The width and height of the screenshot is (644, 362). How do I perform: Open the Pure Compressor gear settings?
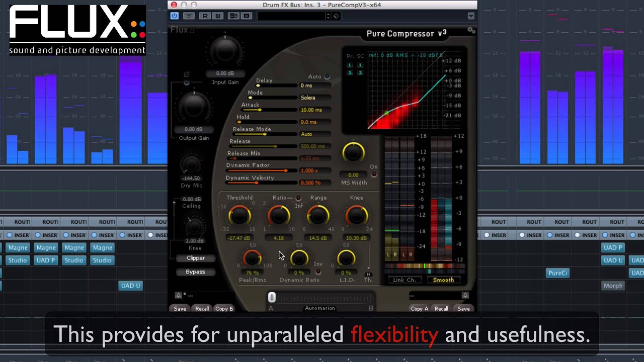click(x=471, y=30)
